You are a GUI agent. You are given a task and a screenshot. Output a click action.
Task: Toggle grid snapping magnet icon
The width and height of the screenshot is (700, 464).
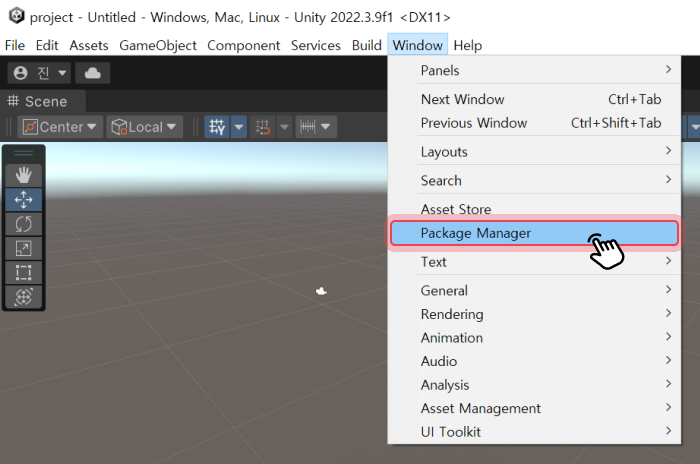point(263,127)
